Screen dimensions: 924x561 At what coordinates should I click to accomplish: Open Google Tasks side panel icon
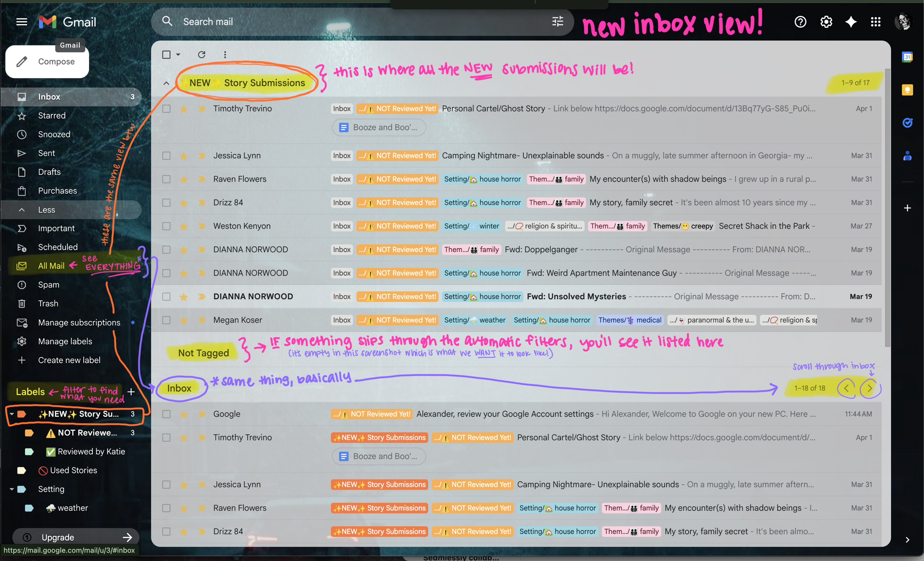pyautogui.click(x=907, y=123)
